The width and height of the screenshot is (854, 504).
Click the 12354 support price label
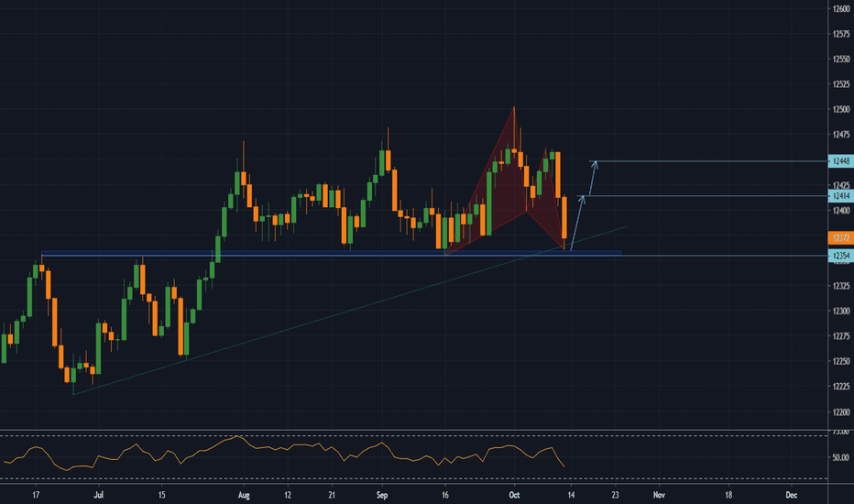coord(841,256)
